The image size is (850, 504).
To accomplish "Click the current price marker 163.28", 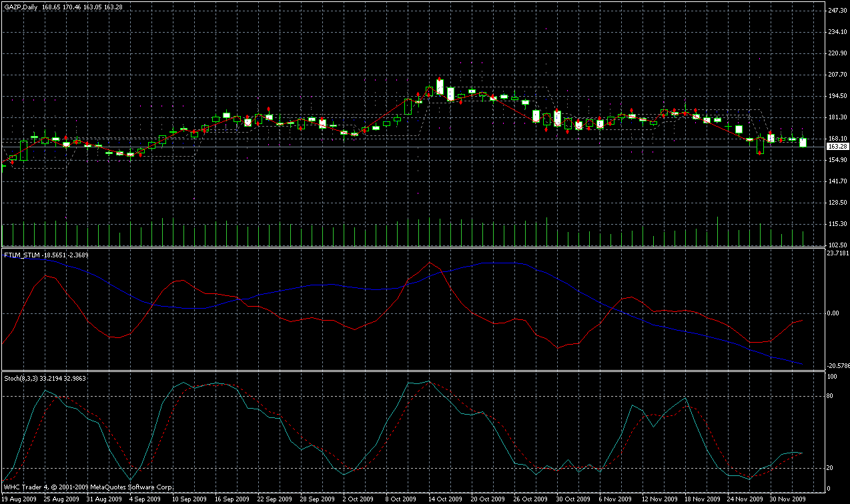I will click(x=836, y=146).
